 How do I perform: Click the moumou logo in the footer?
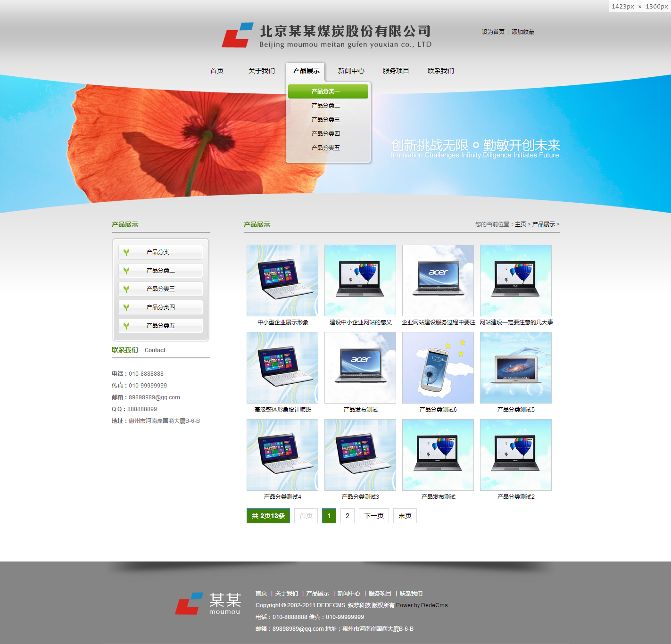click(208, 604)
